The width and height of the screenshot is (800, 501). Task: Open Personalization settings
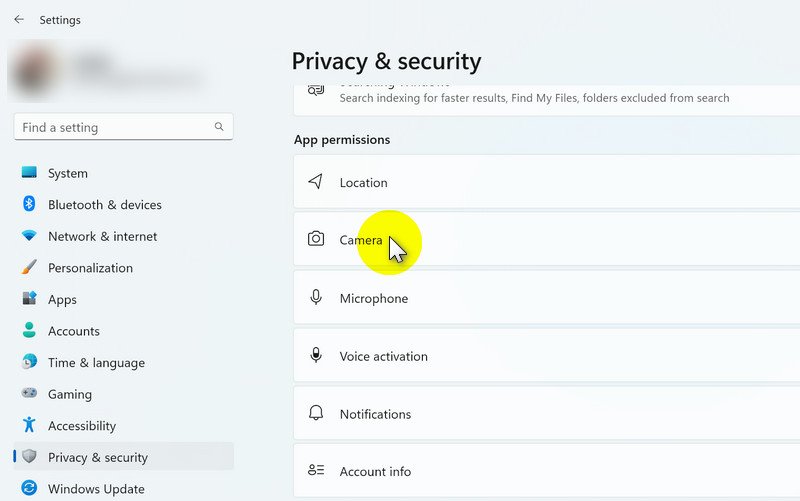point(90,268)
